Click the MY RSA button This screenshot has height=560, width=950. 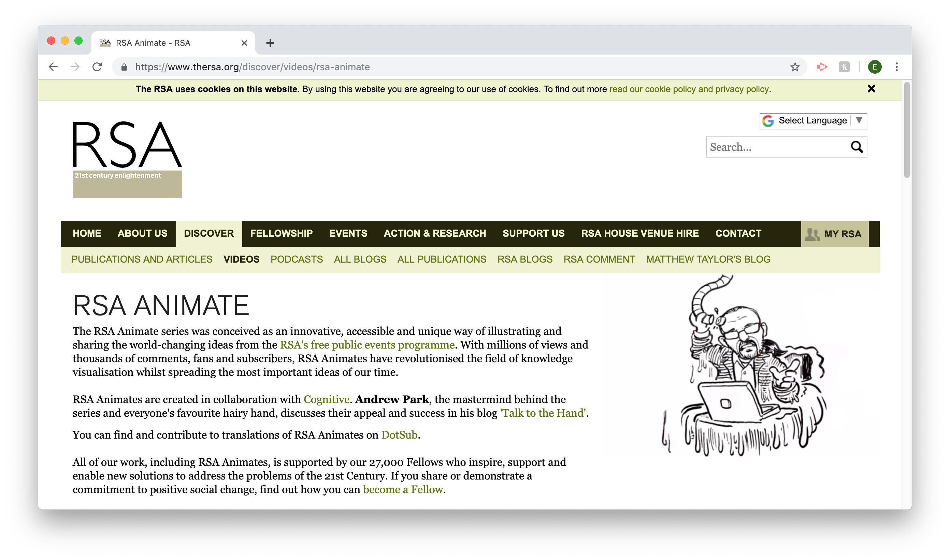pos(834,234)
